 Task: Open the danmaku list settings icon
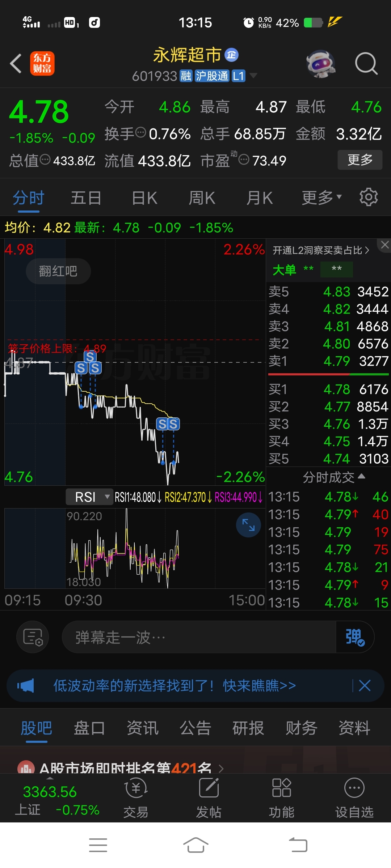(x=33, y=637)
